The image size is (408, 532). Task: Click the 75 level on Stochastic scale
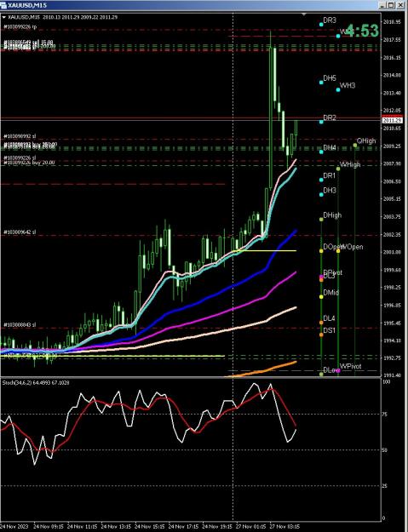point(386,415)
